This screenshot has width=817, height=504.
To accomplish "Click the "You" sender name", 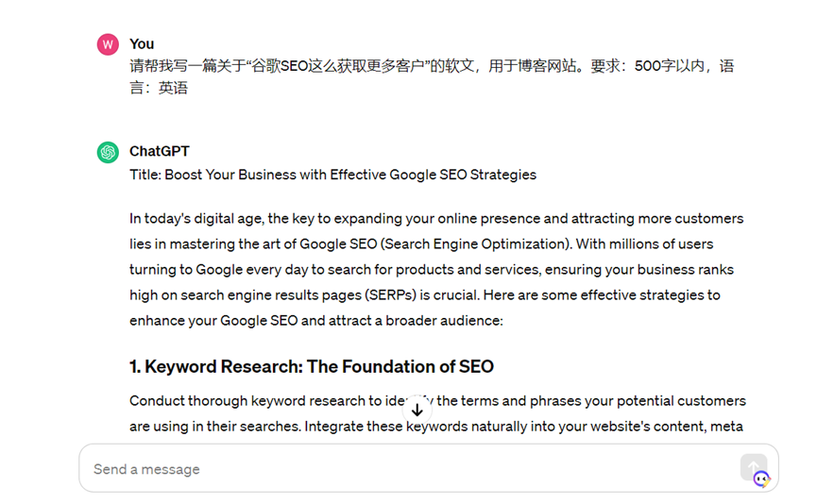I will [x=142, y=43].
